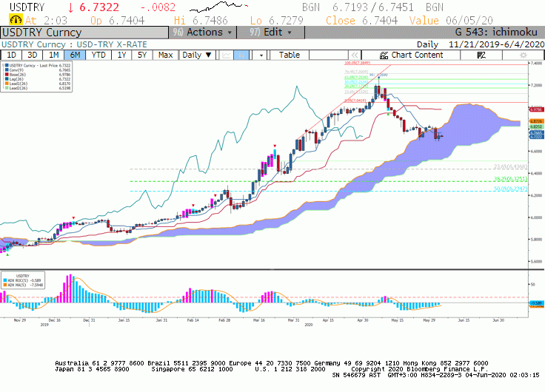Click the Apr 30 date axis label

(x=363, y=320)
